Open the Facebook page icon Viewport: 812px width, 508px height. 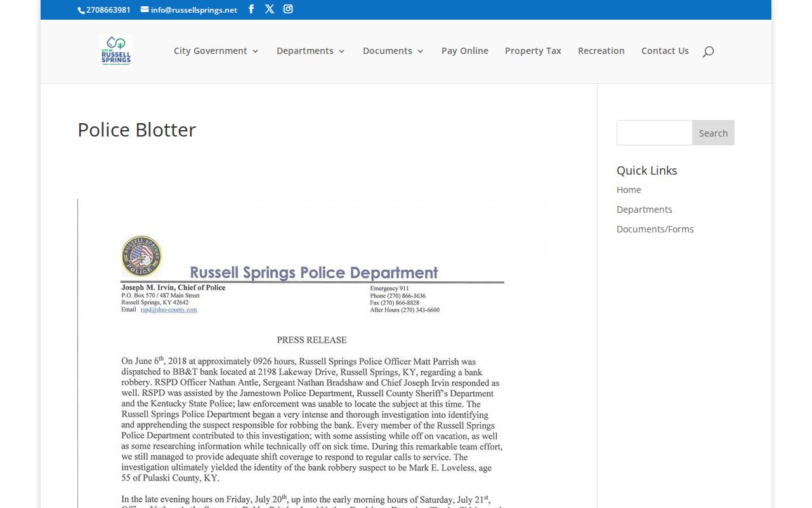251,9
